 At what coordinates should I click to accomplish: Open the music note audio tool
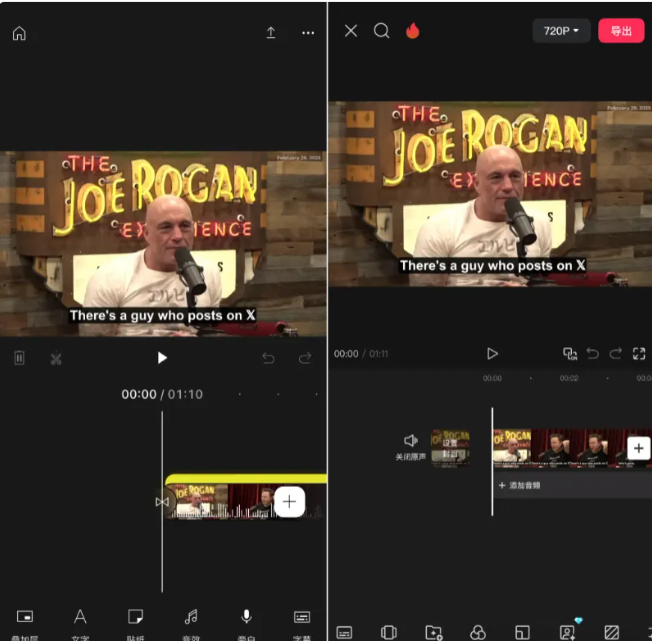(191, 617)
